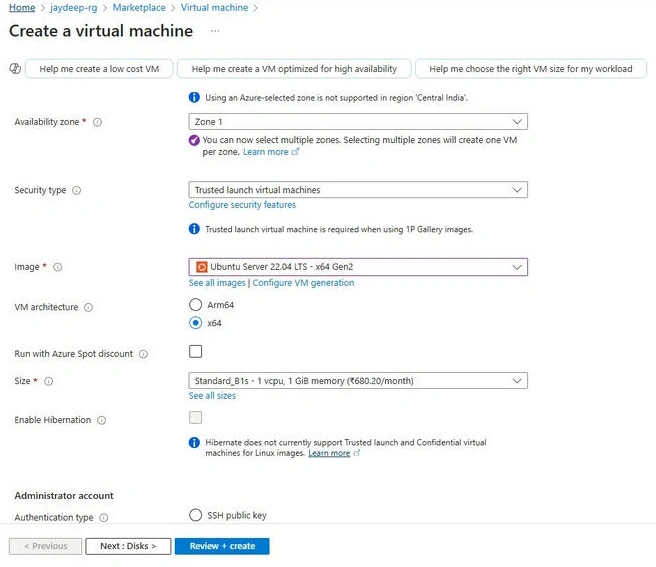Select Arm64 architecture
The height and width of the screenshot is (567, 656).
[195, 305]
